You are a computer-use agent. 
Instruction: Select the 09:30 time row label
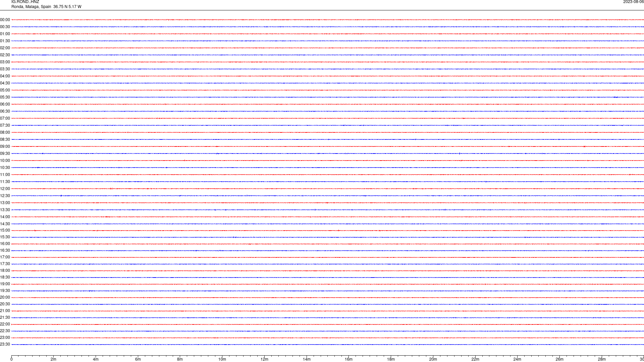(x=5, y=154)
